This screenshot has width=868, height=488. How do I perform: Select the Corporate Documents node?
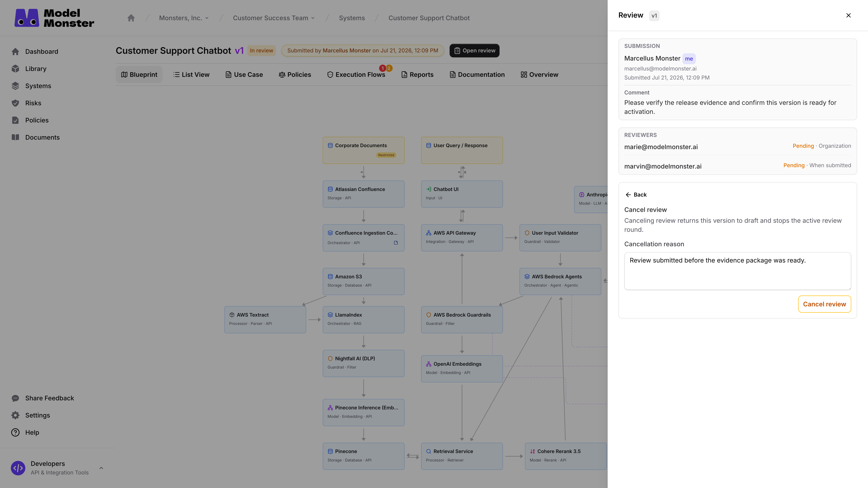tap(364, 150)
